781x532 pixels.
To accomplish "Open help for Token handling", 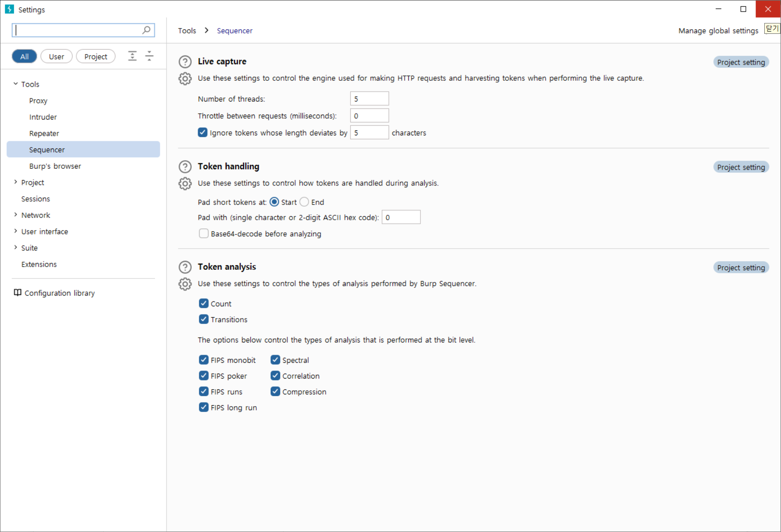I will (x=185, y=167).
